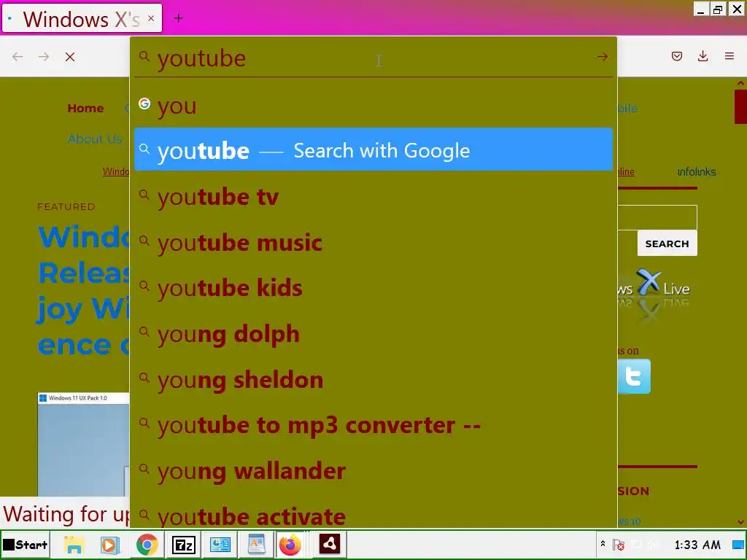Open File Explorer from the taskbar

pyautogui.click(x=74, y=544)
